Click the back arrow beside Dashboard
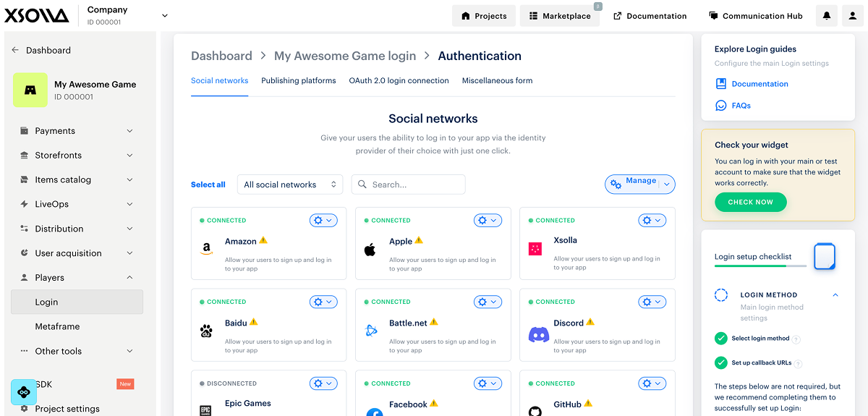 click(x=15, y=50)
